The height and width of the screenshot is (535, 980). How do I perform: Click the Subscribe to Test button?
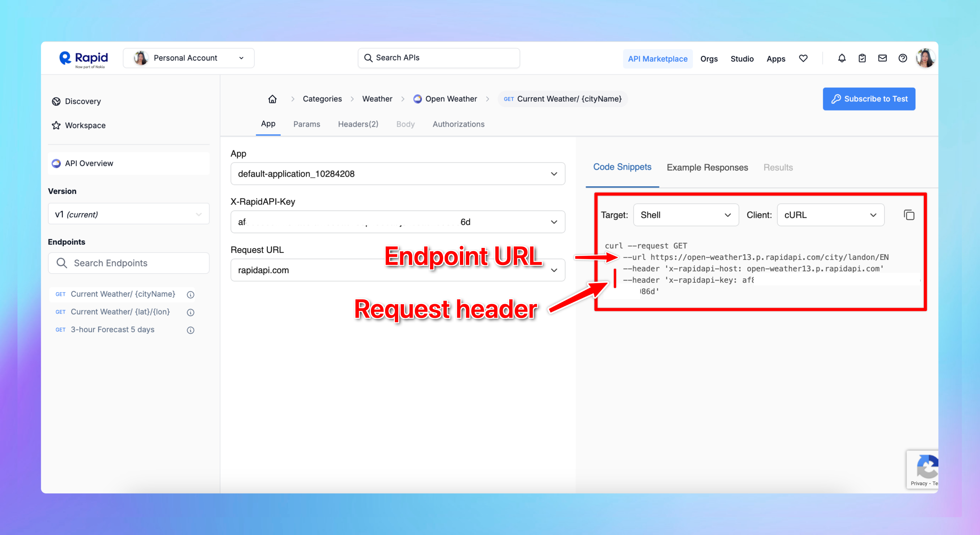coord(869,99)
